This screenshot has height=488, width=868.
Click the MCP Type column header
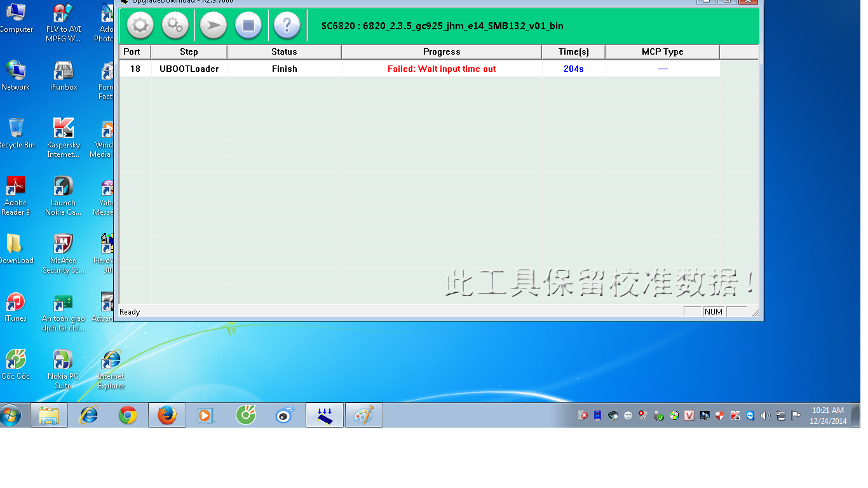tap(662, 51)
